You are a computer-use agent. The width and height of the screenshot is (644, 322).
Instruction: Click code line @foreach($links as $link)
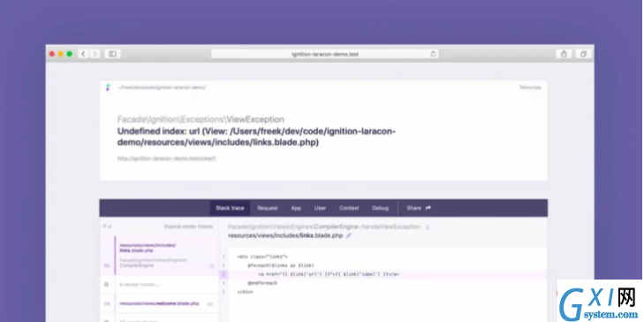pyautogui.click(x=281, y=265)
